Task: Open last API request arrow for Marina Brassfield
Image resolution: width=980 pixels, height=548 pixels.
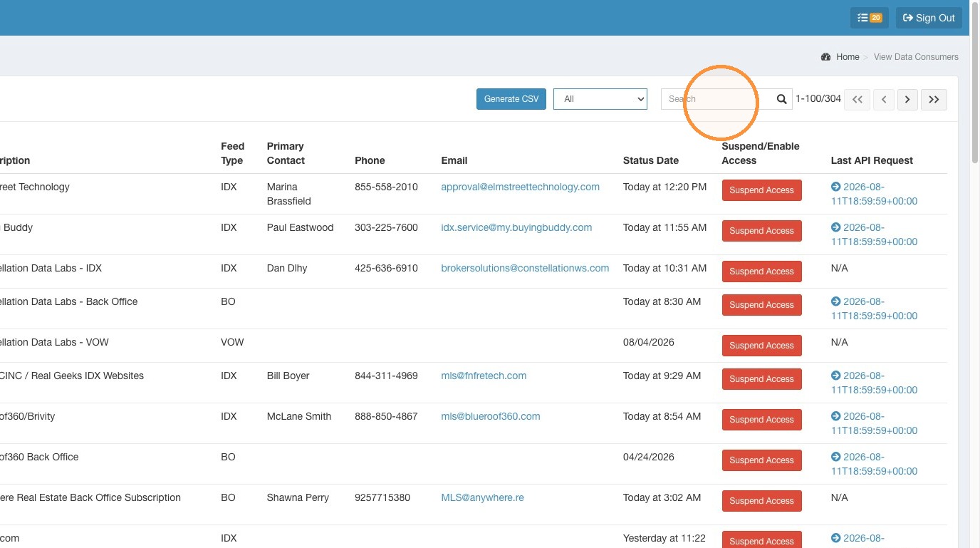Action: [x=835, y=187]
